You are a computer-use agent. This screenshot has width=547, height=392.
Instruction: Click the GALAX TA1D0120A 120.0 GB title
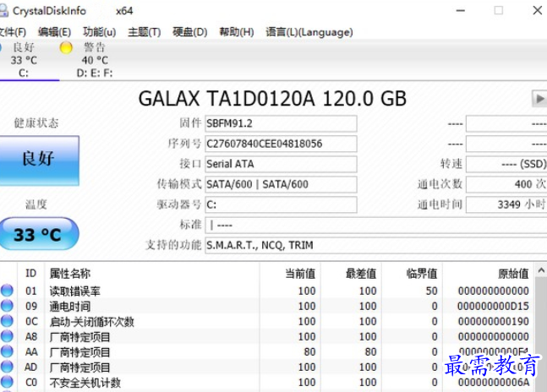tap(272, 99)
